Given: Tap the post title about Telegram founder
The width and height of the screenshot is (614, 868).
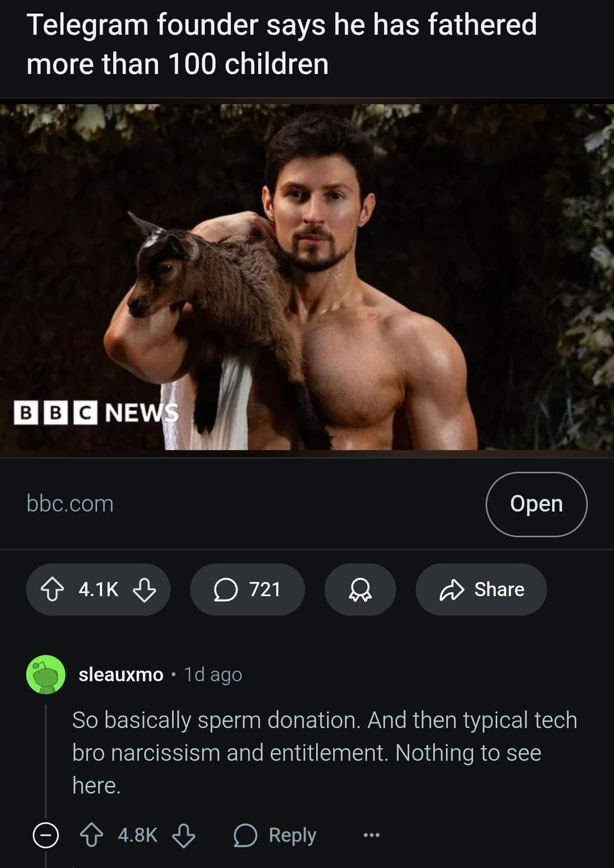Looking at the screenshot, I should (x=281, y=44).
